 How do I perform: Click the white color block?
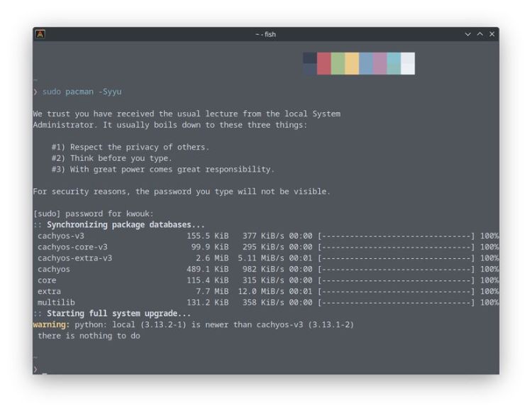click(x=408, y=63)
